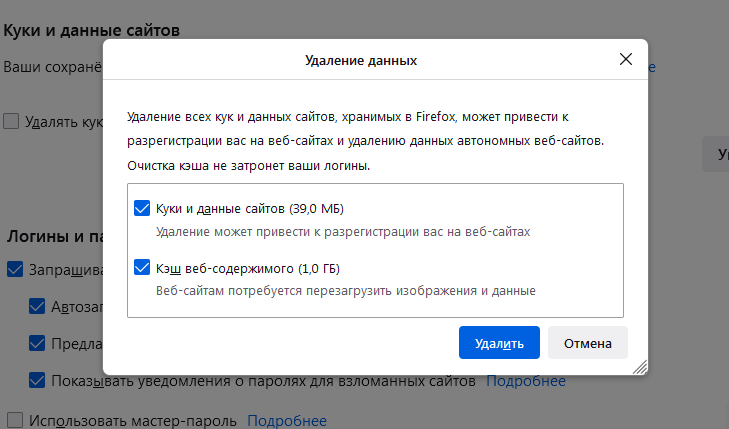Uncheck the Предлагать пароли checkbox

click(37, 343)
